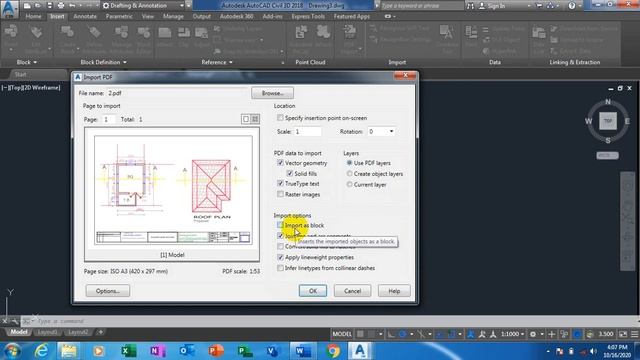Click the workspace switching gear in the status bar
Viewport: 640px width, 360px height.
[x=533, y=334]
